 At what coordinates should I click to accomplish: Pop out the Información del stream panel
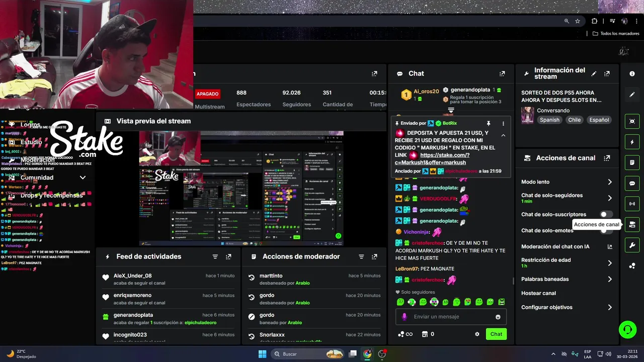(x=607, y=73)
